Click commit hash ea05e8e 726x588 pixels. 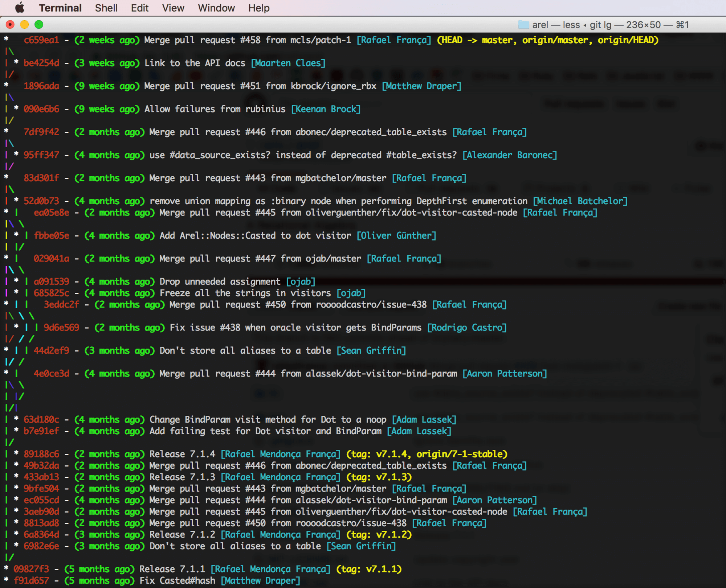click(52, 213)
